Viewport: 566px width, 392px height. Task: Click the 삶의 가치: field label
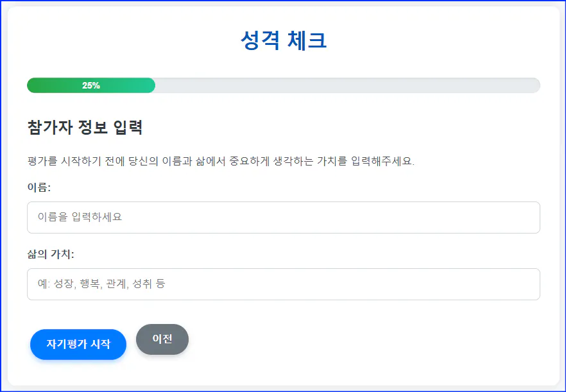tap(49, 253)
